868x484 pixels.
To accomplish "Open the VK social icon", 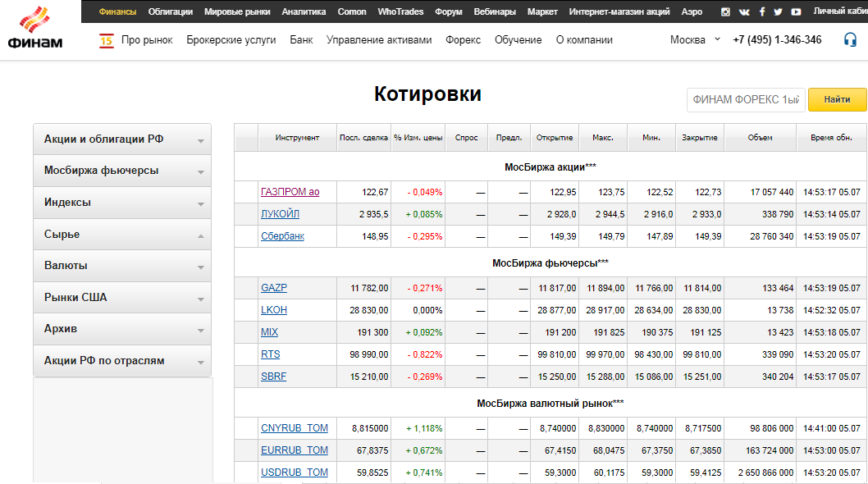I will (x=744, y=11).
